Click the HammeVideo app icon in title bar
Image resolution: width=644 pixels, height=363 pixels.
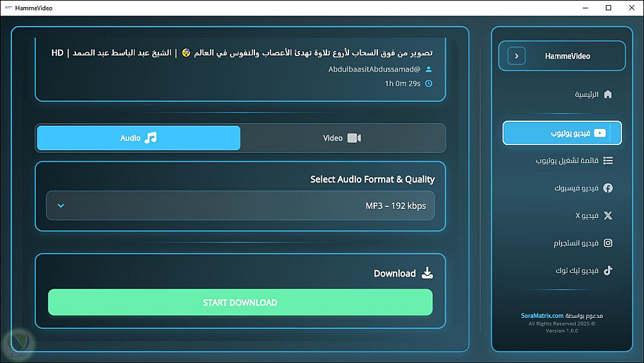[8, 8]
